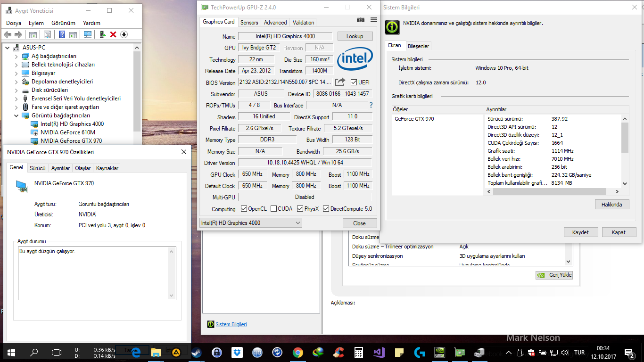Expand Depolama denetleyicileri node
This screenshot has width=644, height=362.
[16, 82]
